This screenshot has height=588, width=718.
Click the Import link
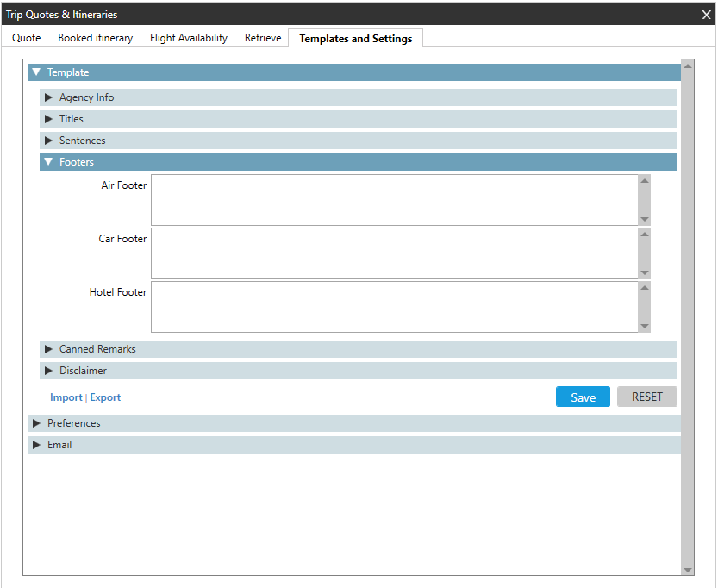pos(66,397)
